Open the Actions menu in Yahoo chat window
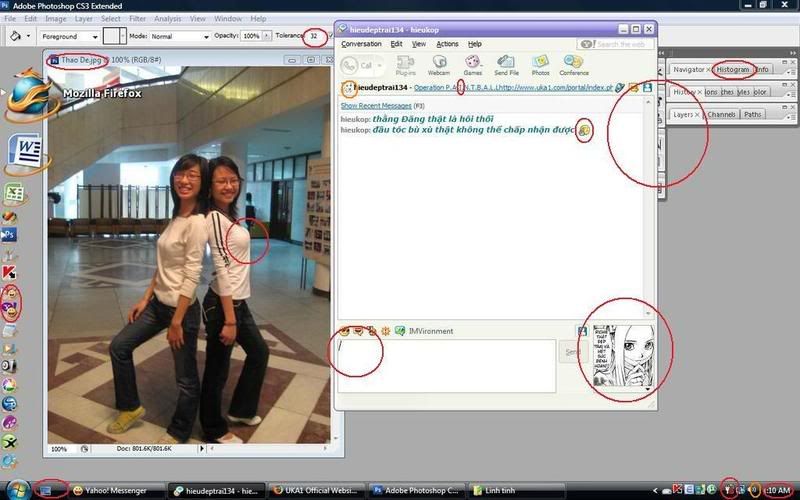 point(447,44)
